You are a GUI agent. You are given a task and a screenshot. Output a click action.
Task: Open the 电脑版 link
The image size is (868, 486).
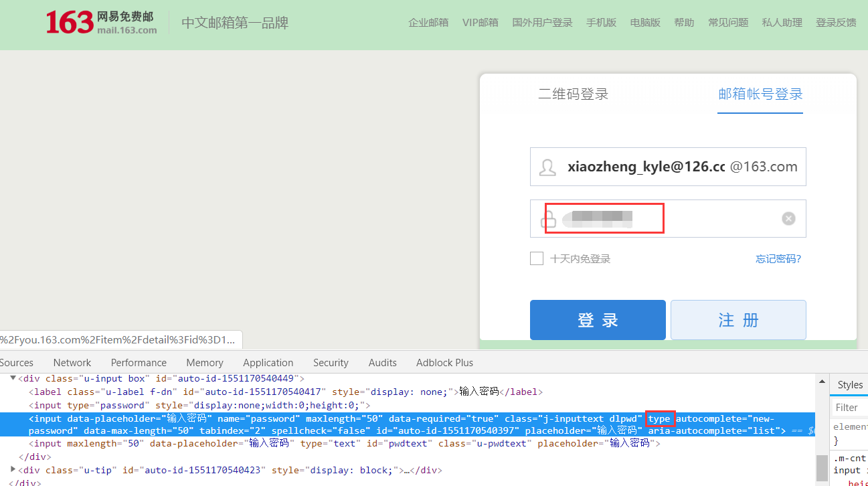click(x=645, y=23)
